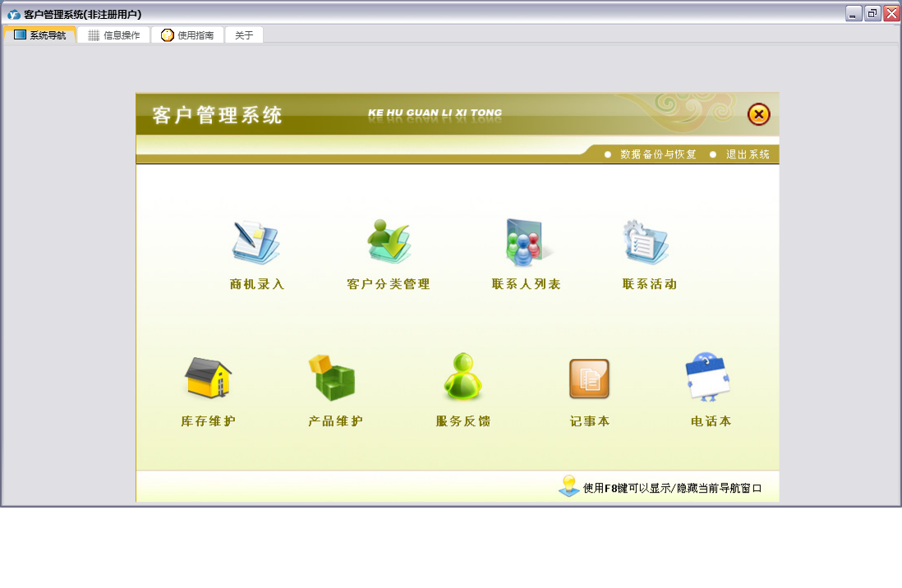The image size is (902, 588).
Task: Close the 客户管理系统 main window
Action: click(891, 13)
